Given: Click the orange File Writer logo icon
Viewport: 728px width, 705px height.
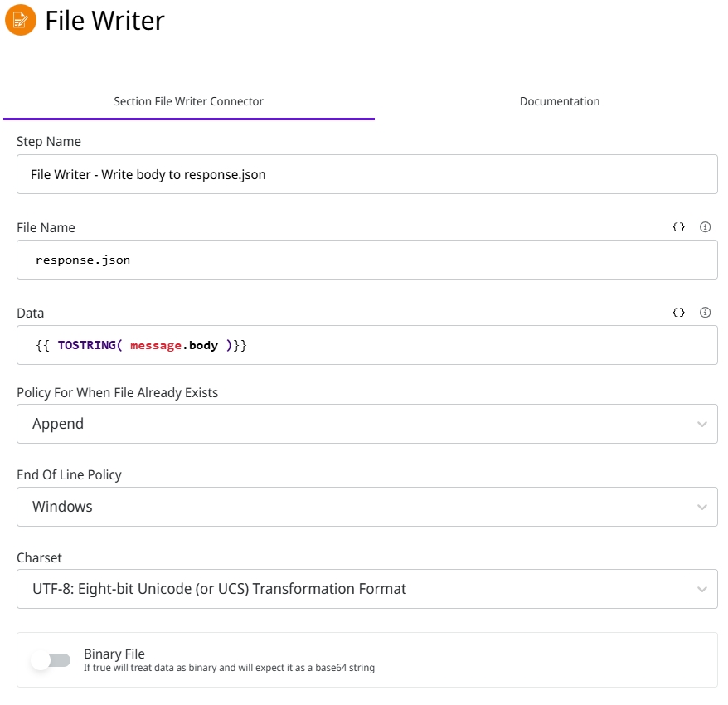Looking at the screenshot, I should (21, 20).
